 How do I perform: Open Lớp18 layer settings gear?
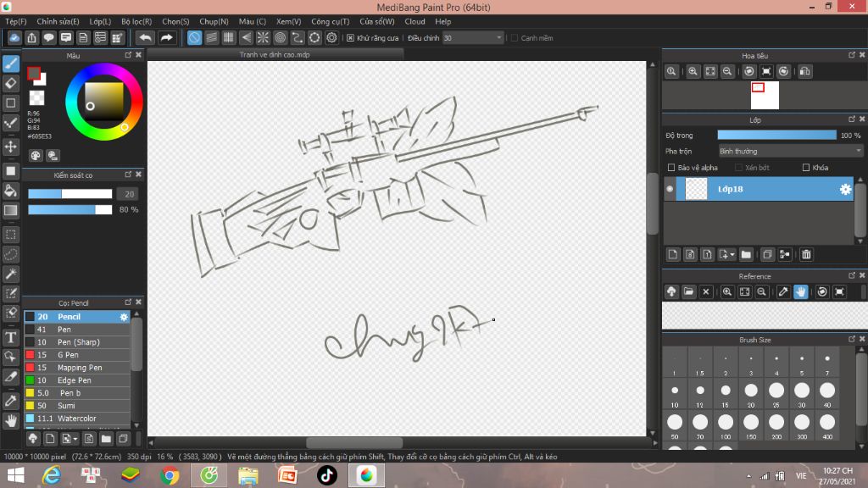[x=845, y=189]
